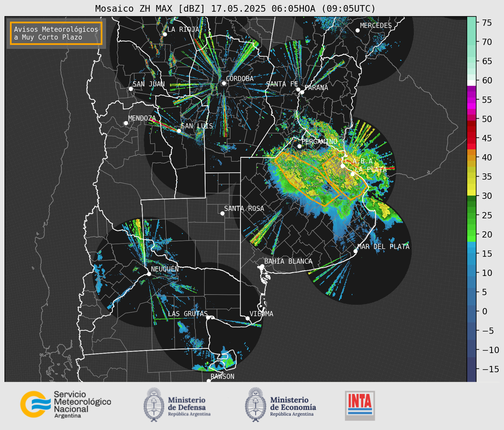Click the red 45 dBZ color band
The height and width of the screenshot is (430, 504).
471,138
